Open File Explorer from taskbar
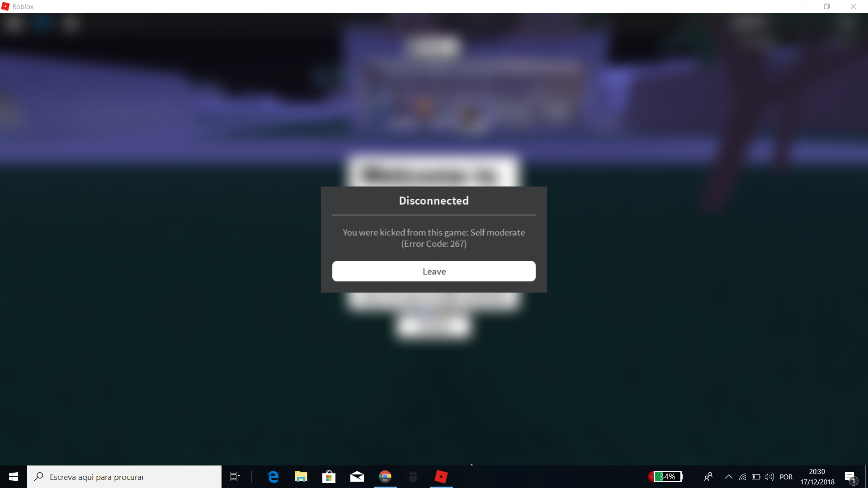This screenshot has width=868, height=488. pyautogui.click(x=301, y=476)
